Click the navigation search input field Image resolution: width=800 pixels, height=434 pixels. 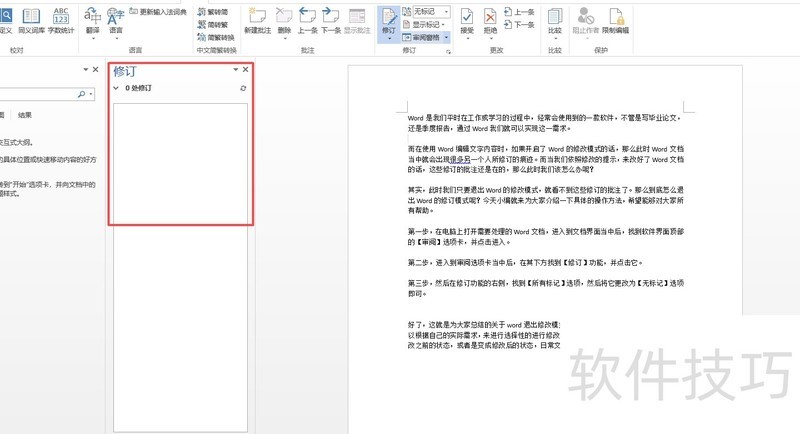pos(38,94)
